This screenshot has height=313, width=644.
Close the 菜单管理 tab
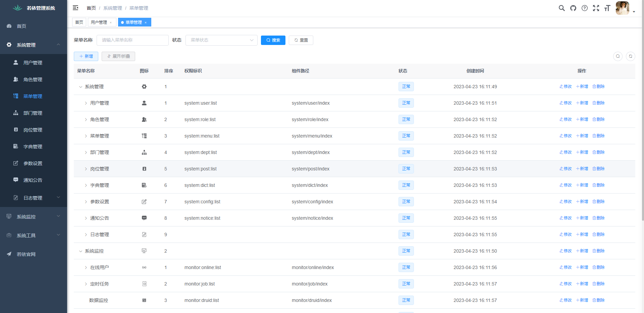click(x=146, y=22)
